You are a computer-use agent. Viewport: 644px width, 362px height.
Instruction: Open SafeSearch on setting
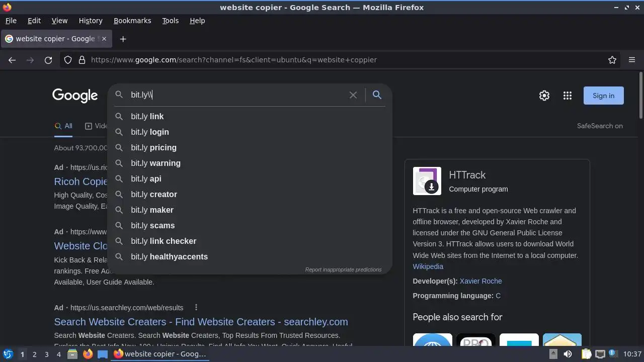point(600,126)
